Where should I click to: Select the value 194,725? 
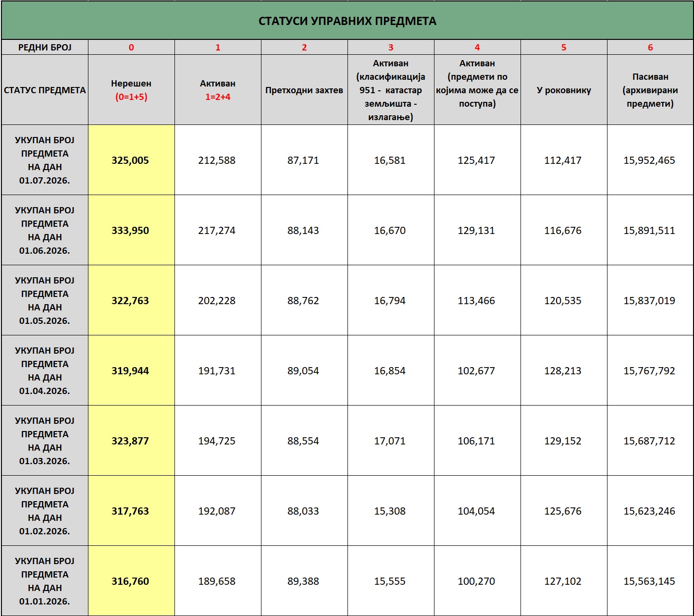(x=217, y=441)
